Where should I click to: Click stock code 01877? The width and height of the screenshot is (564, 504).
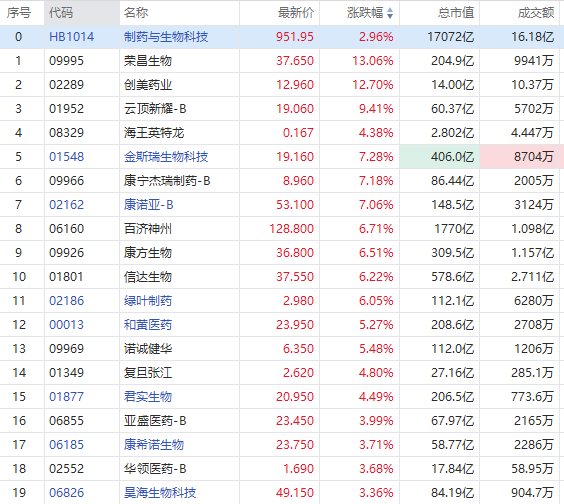coord(67,397)
